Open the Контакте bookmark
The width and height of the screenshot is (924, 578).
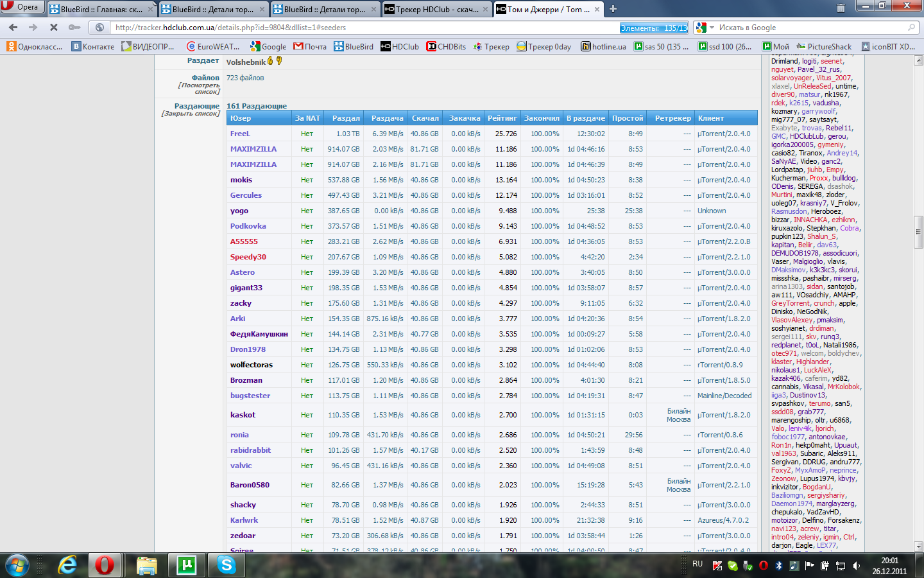tap(93, 46)
